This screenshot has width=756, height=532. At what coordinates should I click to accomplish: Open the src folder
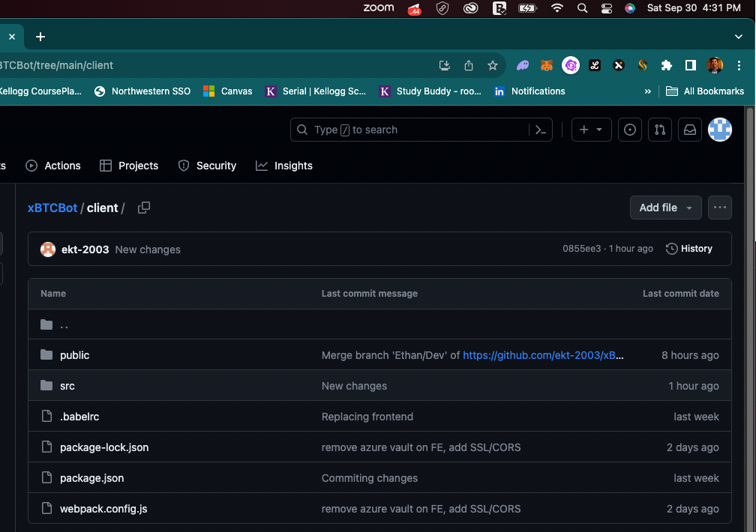click(x=67, y=386)
